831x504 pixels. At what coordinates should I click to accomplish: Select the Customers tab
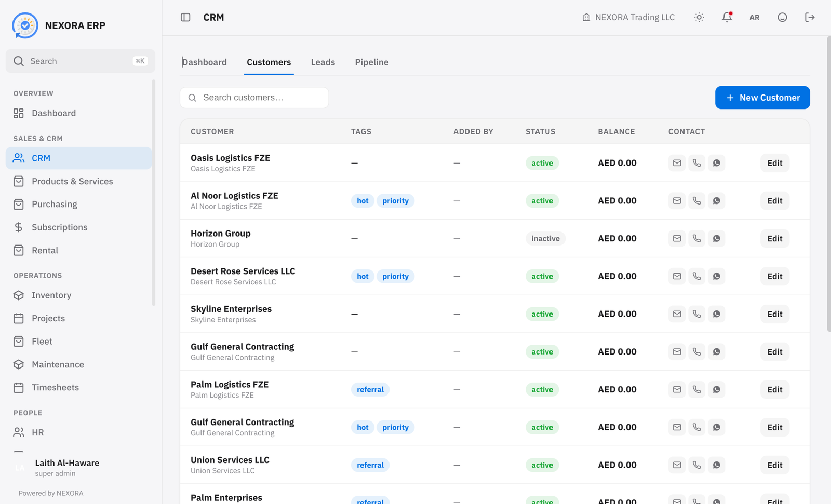point(269,62)
